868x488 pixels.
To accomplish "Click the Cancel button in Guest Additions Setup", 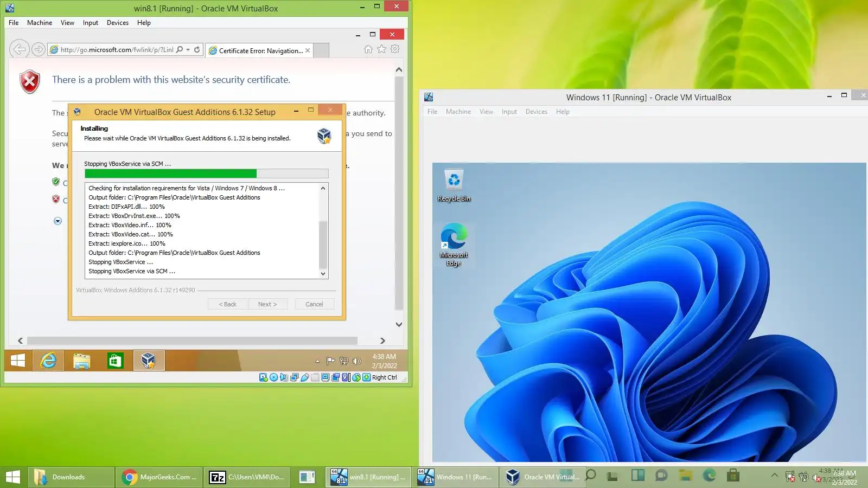I will (314, 304).
